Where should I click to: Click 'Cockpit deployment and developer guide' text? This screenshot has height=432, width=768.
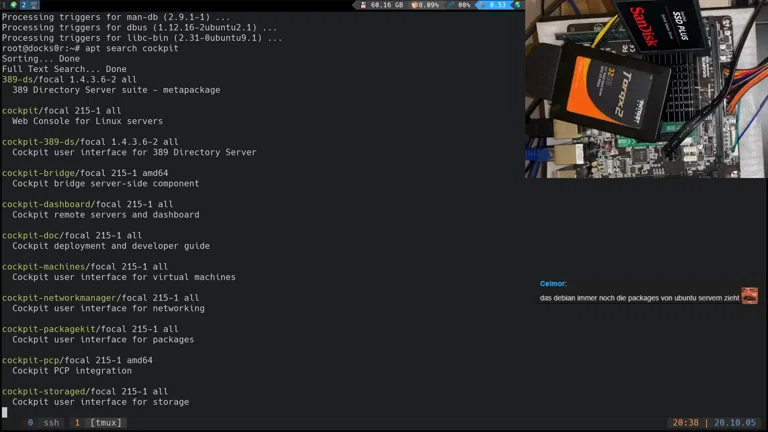tap(111, 246)
